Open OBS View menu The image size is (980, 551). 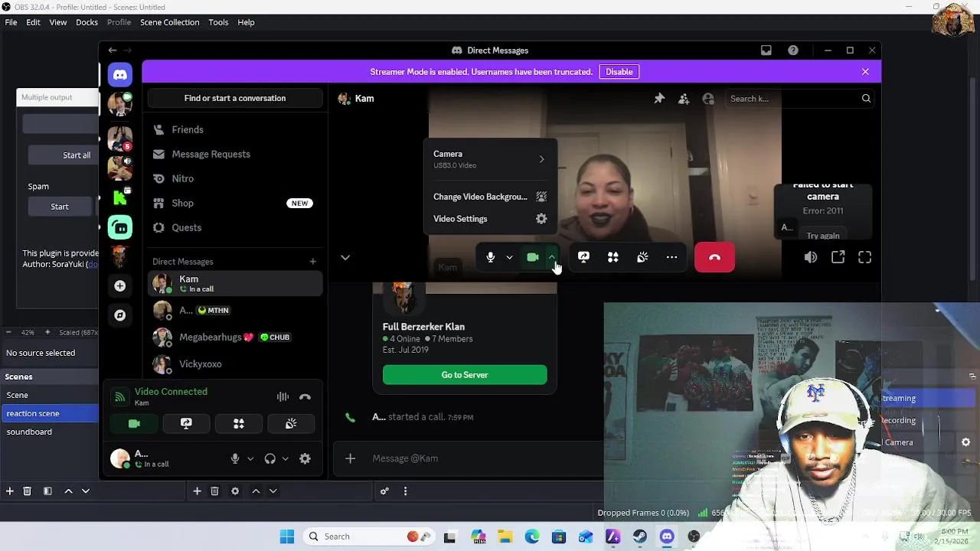58,22
